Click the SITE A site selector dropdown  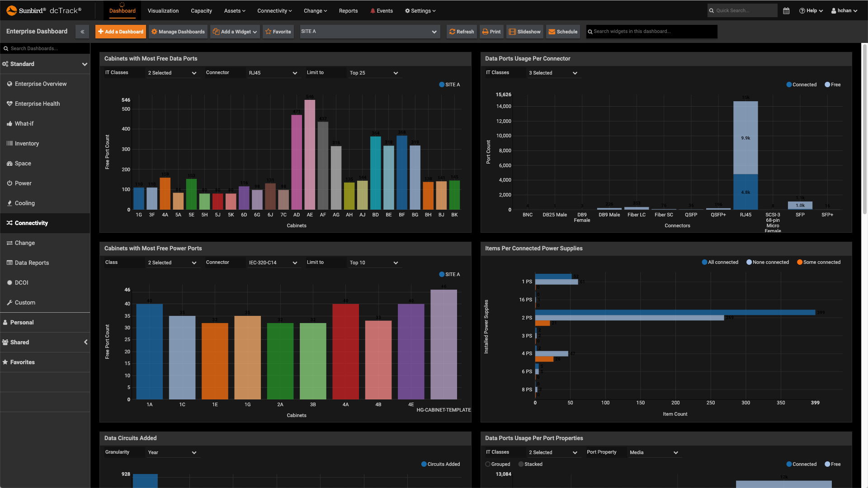coord(370,31)
